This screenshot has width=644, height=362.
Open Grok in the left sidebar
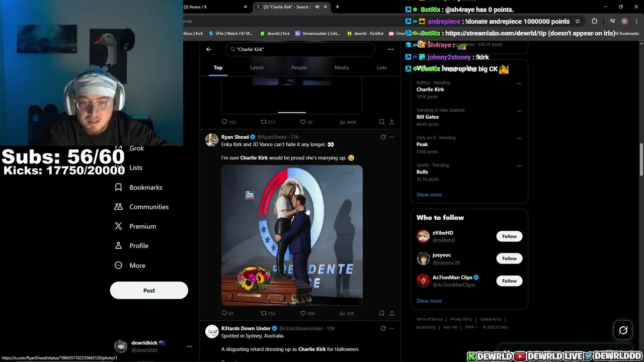tap(136, 148)
